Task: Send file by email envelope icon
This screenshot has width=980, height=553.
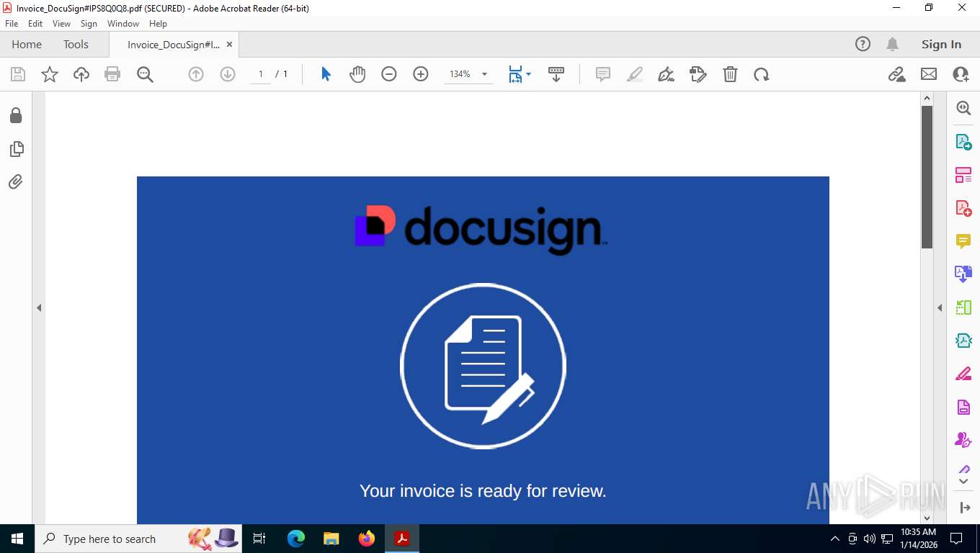Action: [929, 74]
